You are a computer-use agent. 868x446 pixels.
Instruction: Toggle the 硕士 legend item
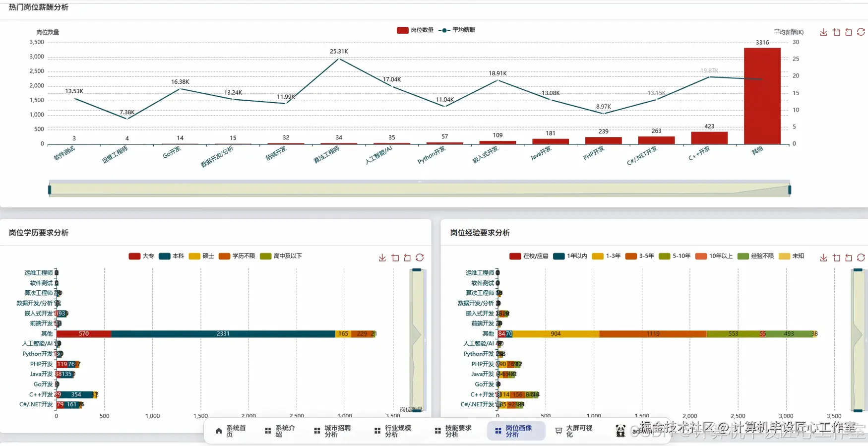click(201, 256)
